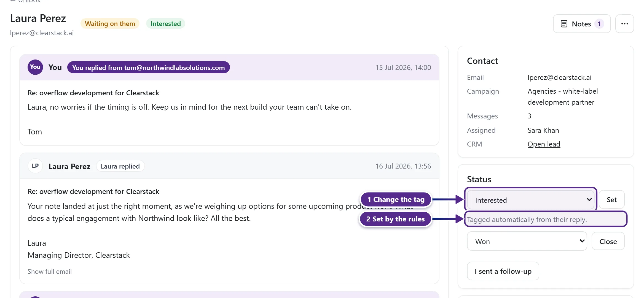Click the timestamp '16 Jul 2026, 13:56'
This screenshot has height=298, width=644.
click(x=403, y=166)
